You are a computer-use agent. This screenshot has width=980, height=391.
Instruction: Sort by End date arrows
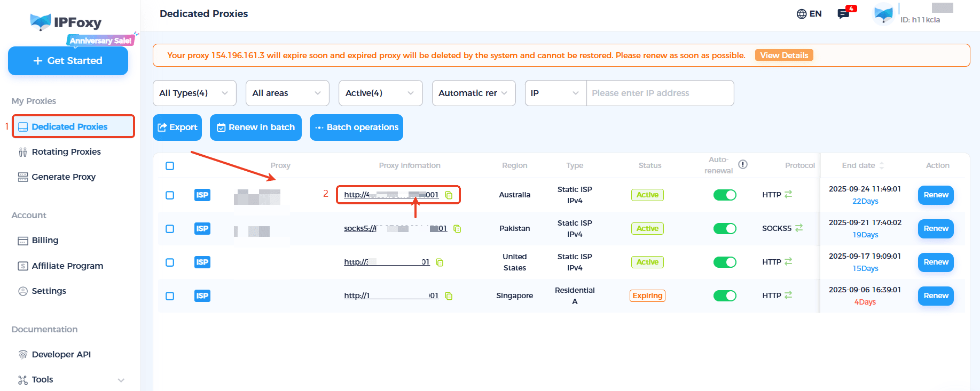pyautogui.click(x=882, y=166)
